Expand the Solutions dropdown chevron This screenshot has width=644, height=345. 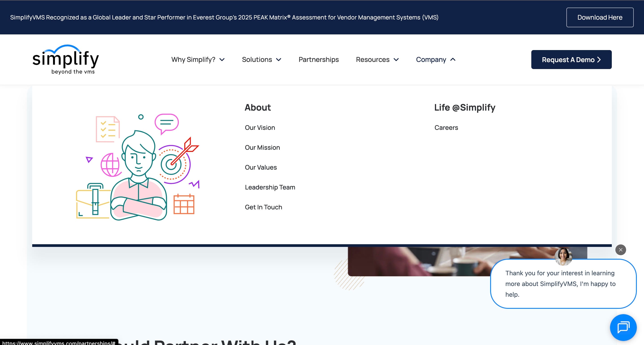(x=279, y=60)
